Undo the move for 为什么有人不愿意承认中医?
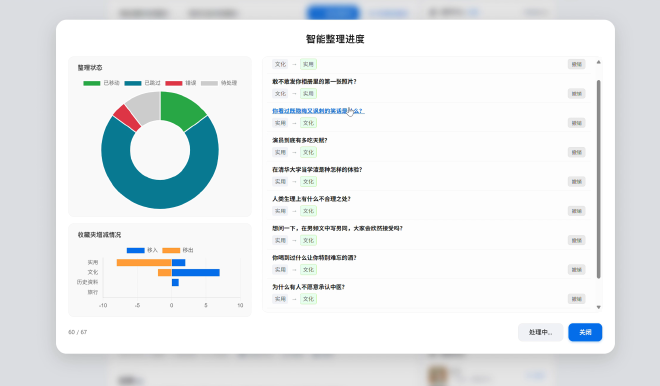660x386 pixels. pos(576,299)
